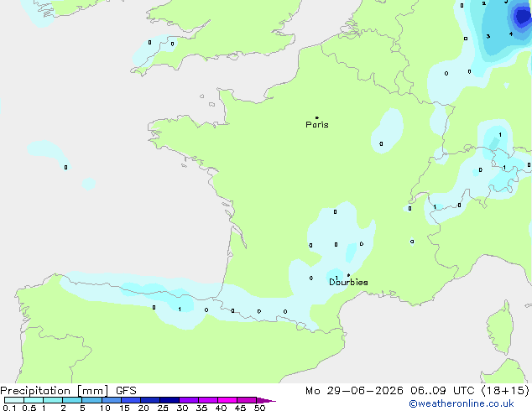Image resolution: width=532 pixels, height=411 pixels.
Task: Select the Dourbies location dot marker
Action: coord(348,275)
